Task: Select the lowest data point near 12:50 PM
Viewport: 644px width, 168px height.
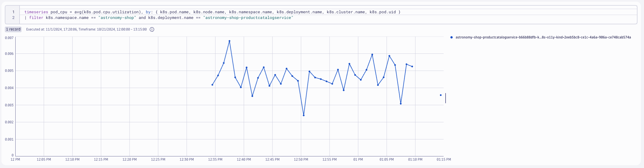Action: (x=304, y=115)
